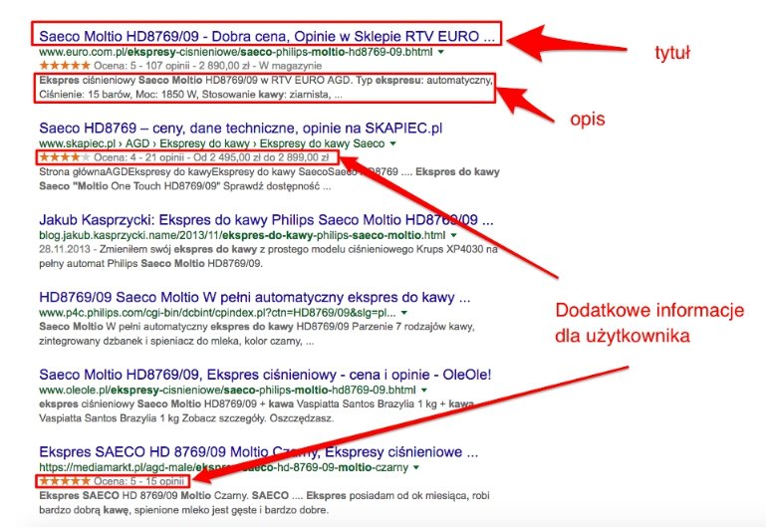Open Jakub Kasprzycki's blog result title
Screen dimensions: 767x532
266,220
